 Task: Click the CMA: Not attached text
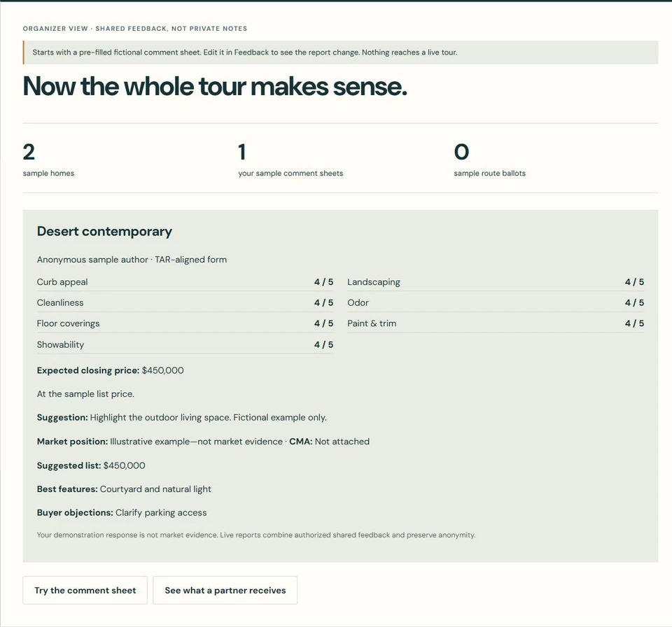329,442
